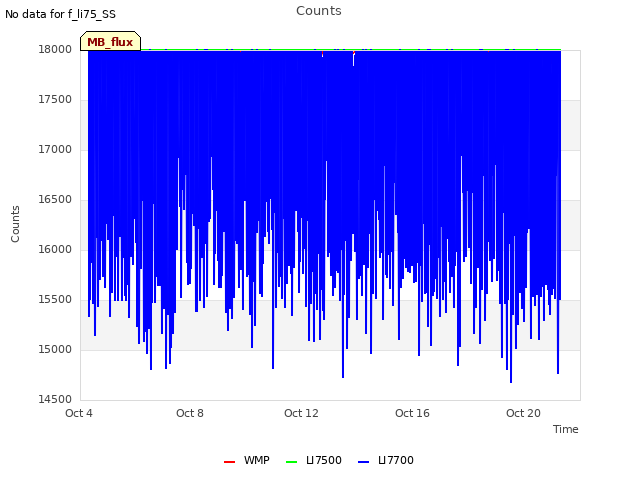Click the 17000 y-axis tick label

click(x=55, y=149)
